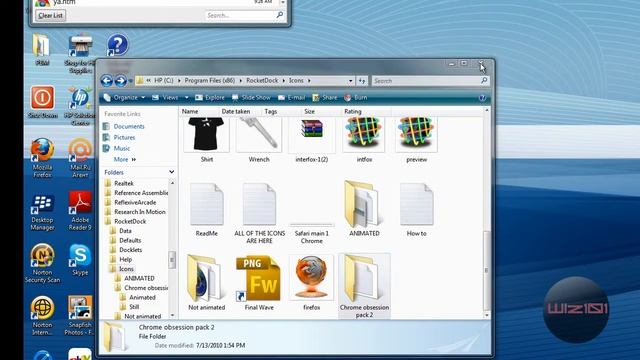Click the Explorer Search field
Image resolution: width=640 pixels, height=360 pixels.
(430, 81)
